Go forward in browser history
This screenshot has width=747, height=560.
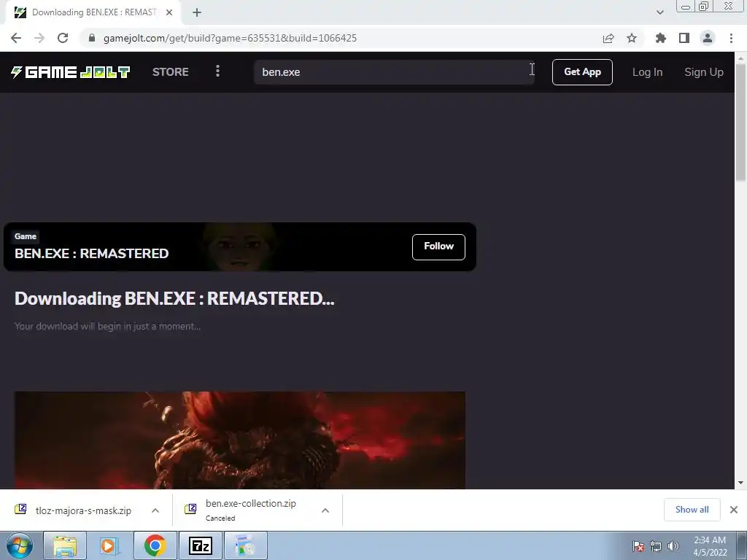(39, 38)
